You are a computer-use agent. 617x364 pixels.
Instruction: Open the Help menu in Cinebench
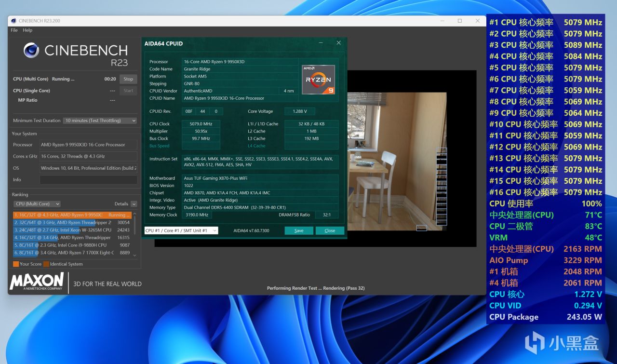coord(27,30)
